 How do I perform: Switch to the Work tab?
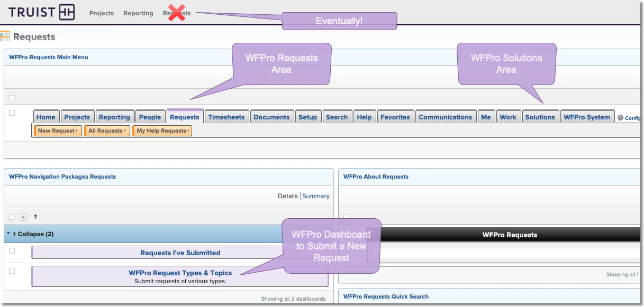click(508, 117)
